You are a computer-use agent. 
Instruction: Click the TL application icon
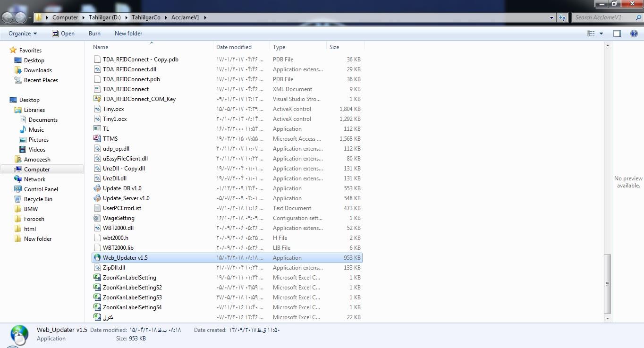tap(97, 129)
